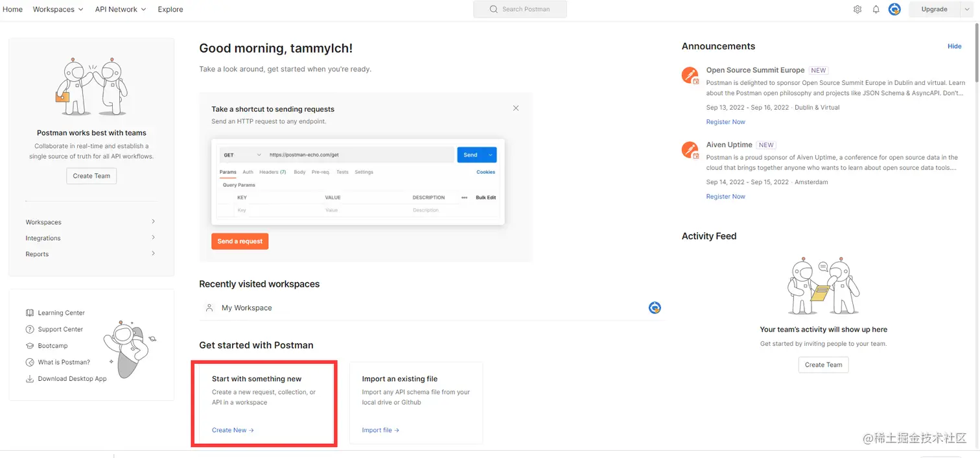Click Register Now for Open Source Summit
Image resolution: width=980 pixels, height=458 pixels.
[x=726, y=122]
